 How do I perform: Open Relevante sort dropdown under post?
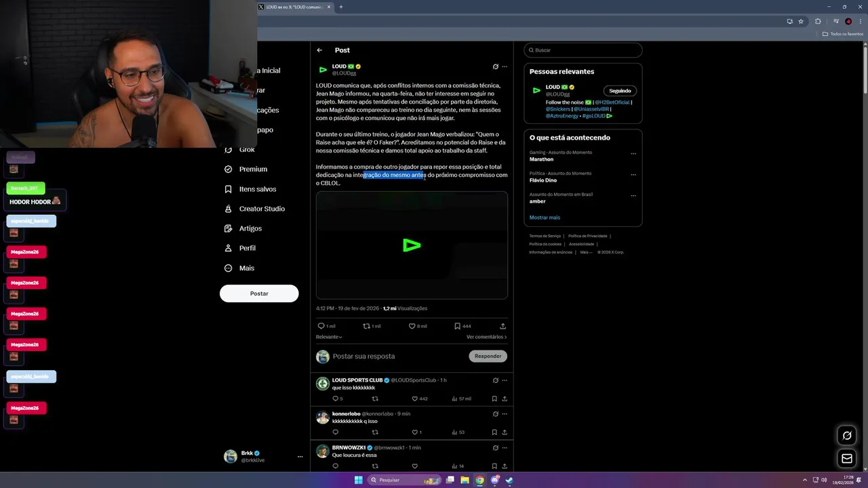pos(329,337)
